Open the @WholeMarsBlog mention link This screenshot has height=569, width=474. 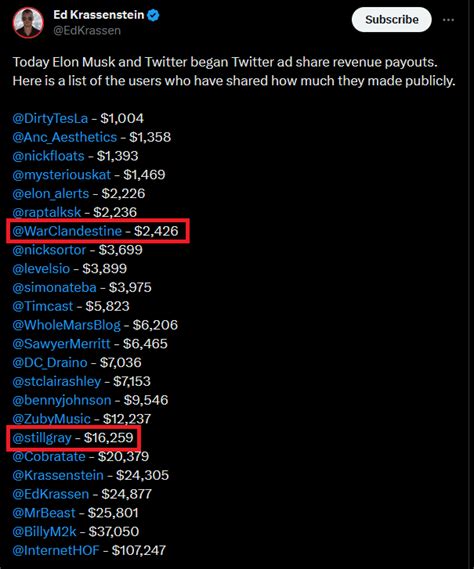click(66, 325)
